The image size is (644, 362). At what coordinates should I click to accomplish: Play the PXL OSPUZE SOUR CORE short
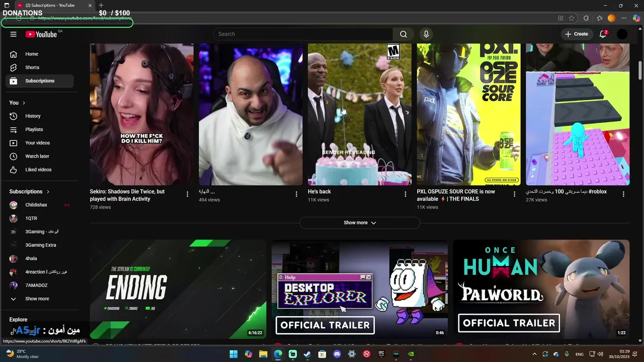click(468, 114)
